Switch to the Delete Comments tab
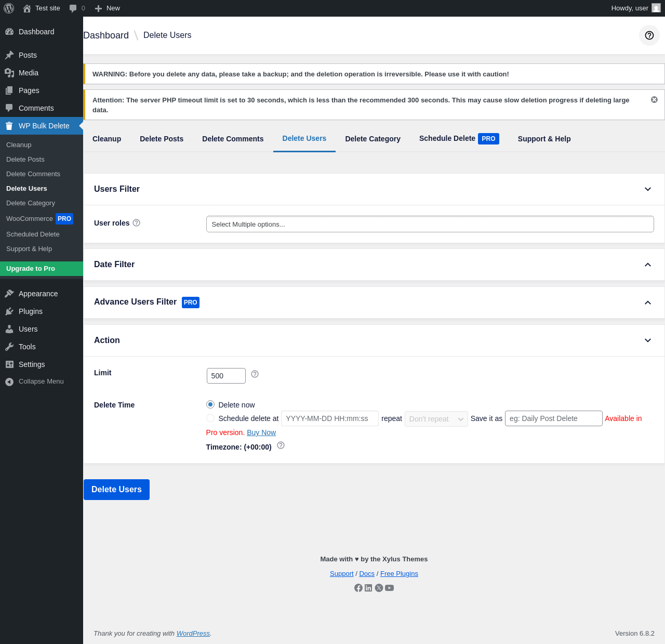The width and height of the screenshot is (665, 644). point(233,139)
